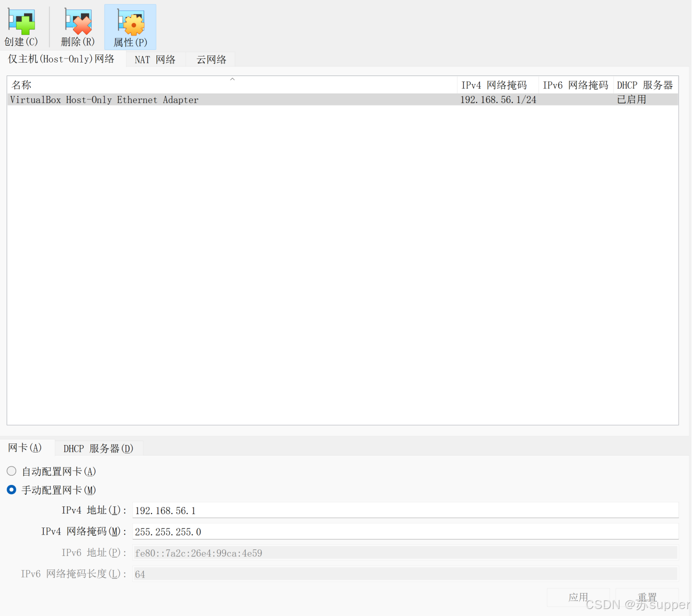The height and width of the screenshot is (616, 692).
Task: Click the 重置 reset button
Action: tap(647, 597)
